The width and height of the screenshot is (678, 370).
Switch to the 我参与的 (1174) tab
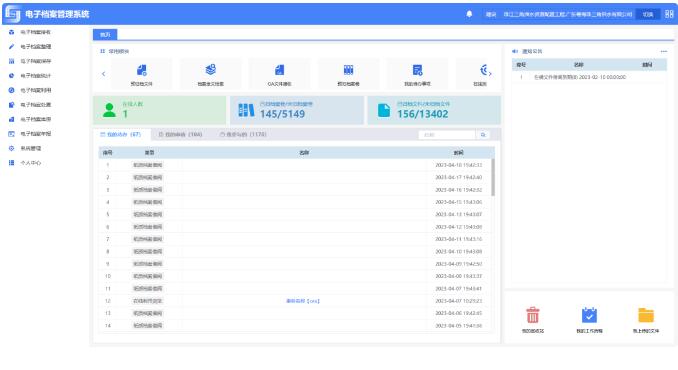243,134
